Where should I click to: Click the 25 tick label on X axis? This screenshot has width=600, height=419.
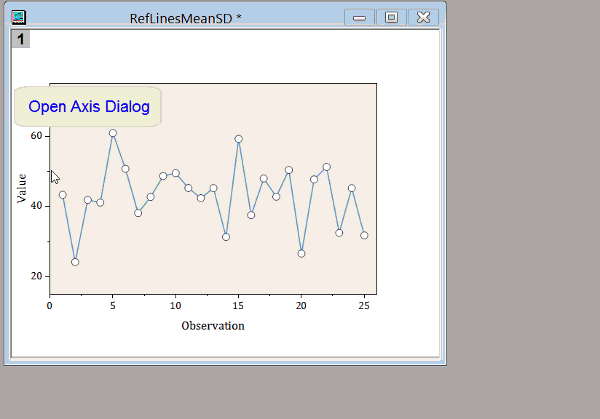[x=364, y=306]
